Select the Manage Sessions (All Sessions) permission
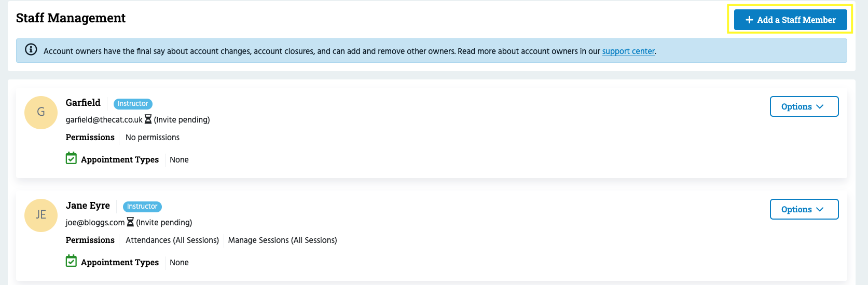Screen dimensions: 868x285 pos(282,240)
